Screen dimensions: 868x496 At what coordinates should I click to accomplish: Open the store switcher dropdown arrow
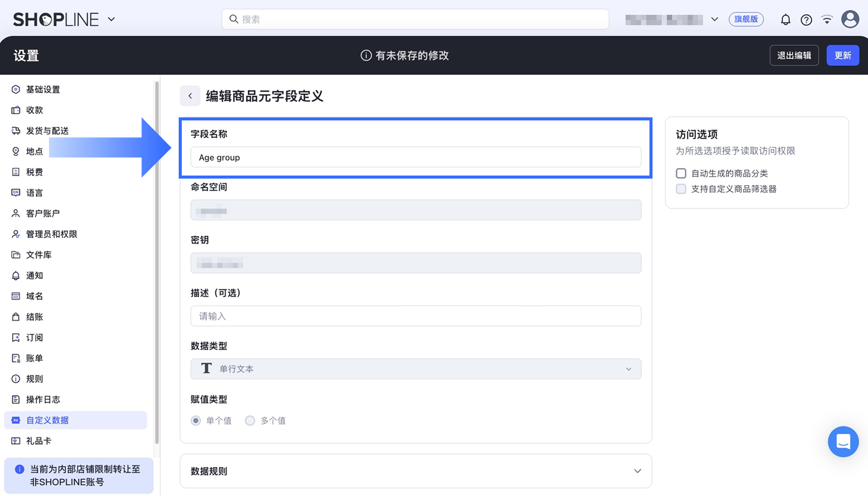pos(714,19)
